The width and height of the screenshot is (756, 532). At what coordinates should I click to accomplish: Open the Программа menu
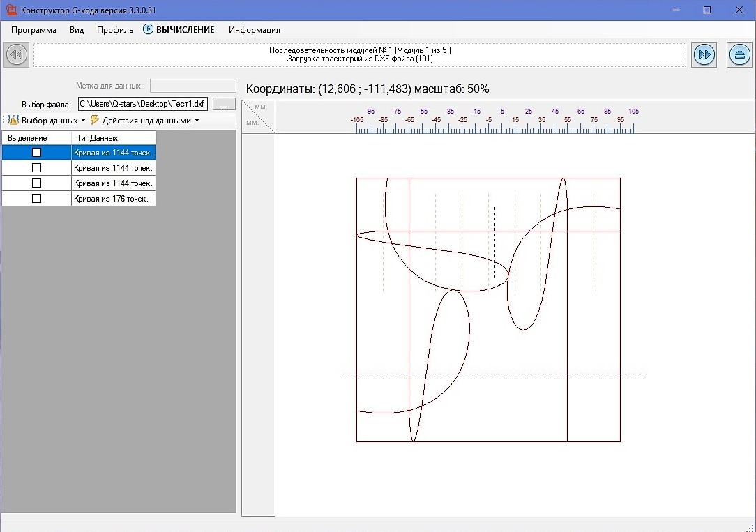pos(33,30)
